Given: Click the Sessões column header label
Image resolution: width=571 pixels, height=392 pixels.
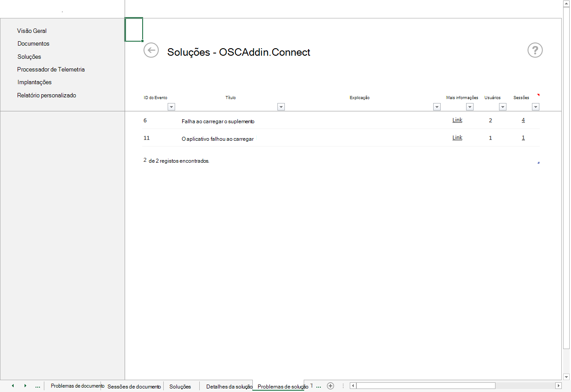Looking at the screenshot, I should pos(521,97).
